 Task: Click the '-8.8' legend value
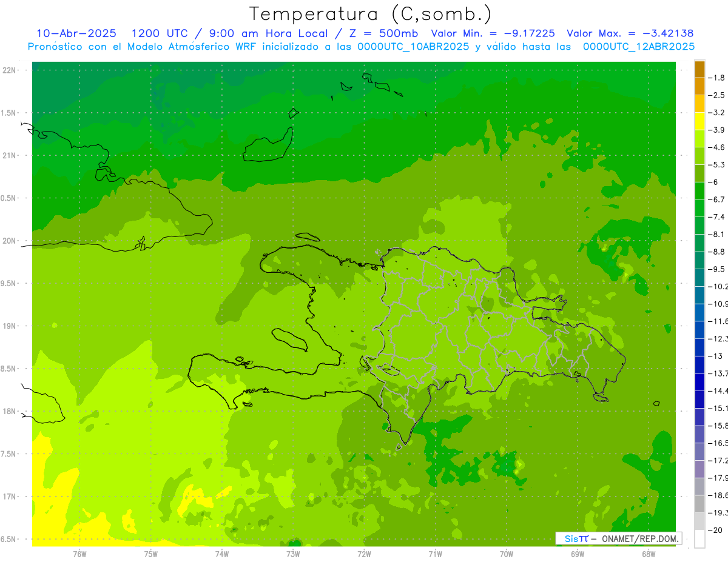click(x=717, y=252)
